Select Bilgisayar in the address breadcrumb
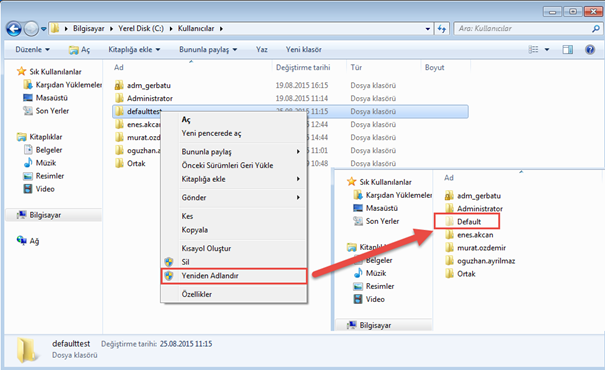 pyautogui.click(x=89, y=29)
